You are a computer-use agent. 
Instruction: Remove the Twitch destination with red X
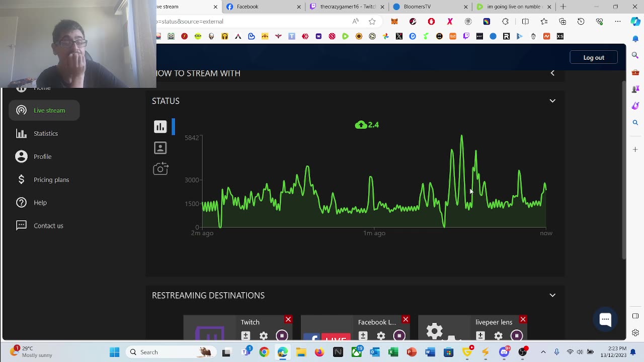tap(288, 319)
